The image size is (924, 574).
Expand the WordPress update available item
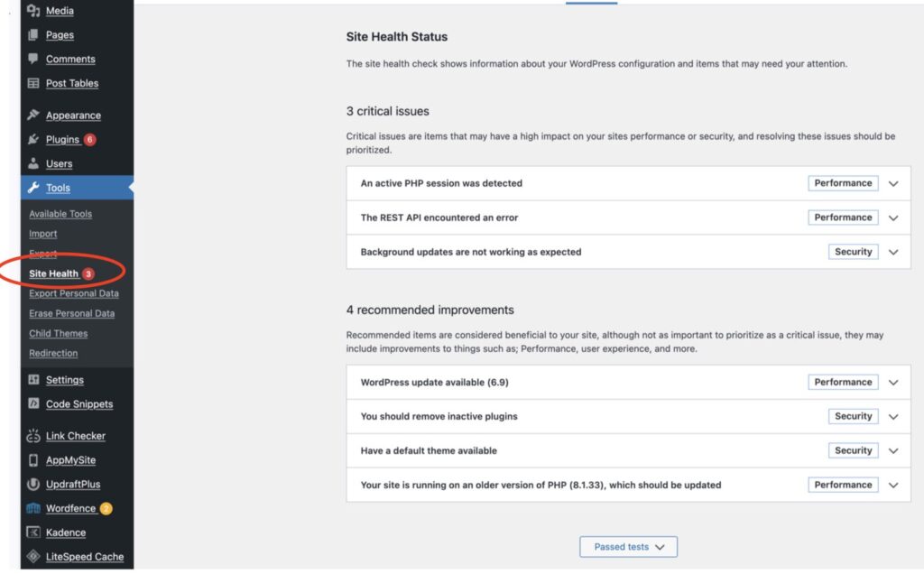coord(893,382)
